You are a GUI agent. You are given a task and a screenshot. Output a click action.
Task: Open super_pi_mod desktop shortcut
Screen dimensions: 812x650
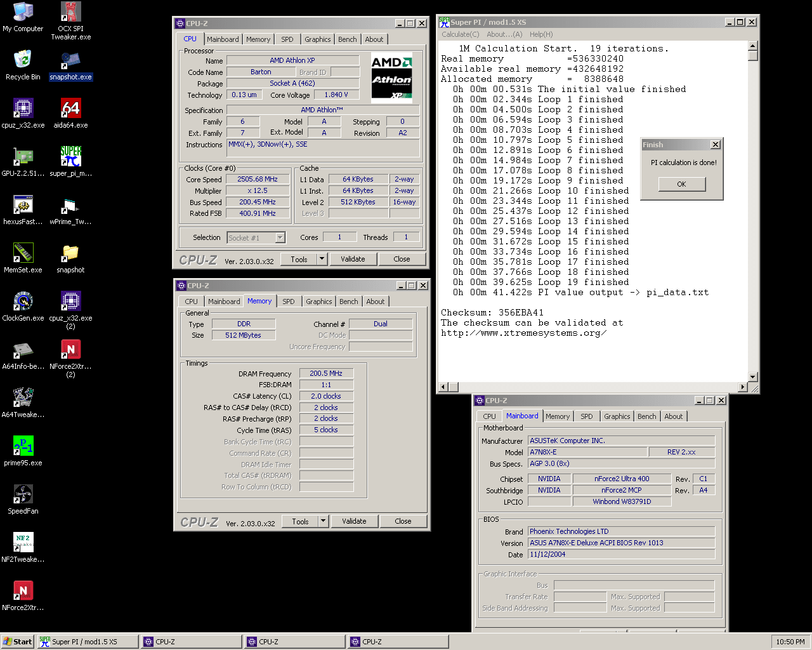(x=70, y=162)
